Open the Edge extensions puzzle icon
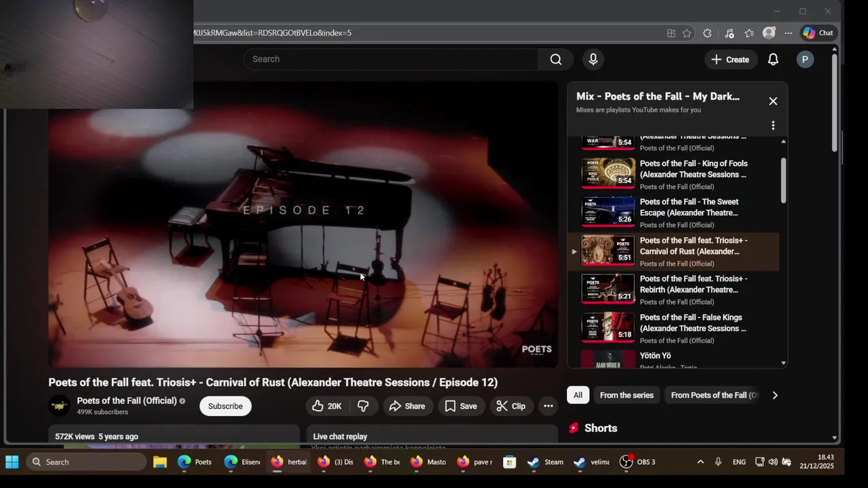 click(x=707, y=33)
